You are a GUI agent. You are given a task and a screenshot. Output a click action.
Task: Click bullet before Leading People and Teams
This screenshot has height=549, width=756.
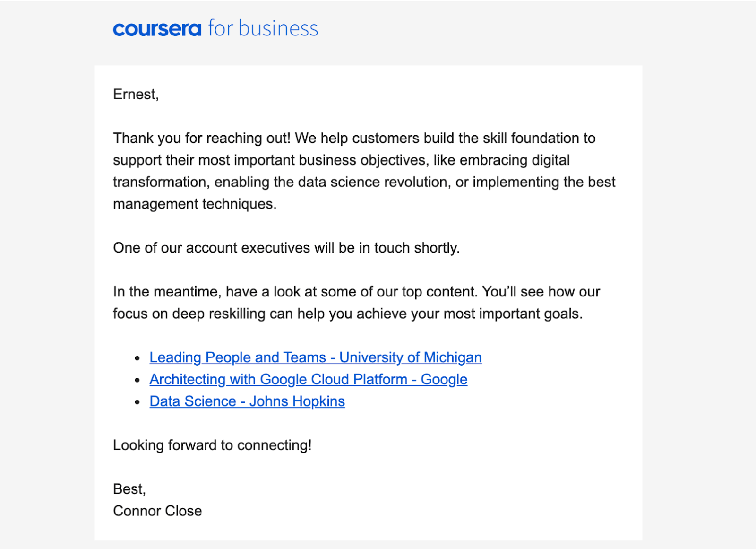[x=137, y=358]
